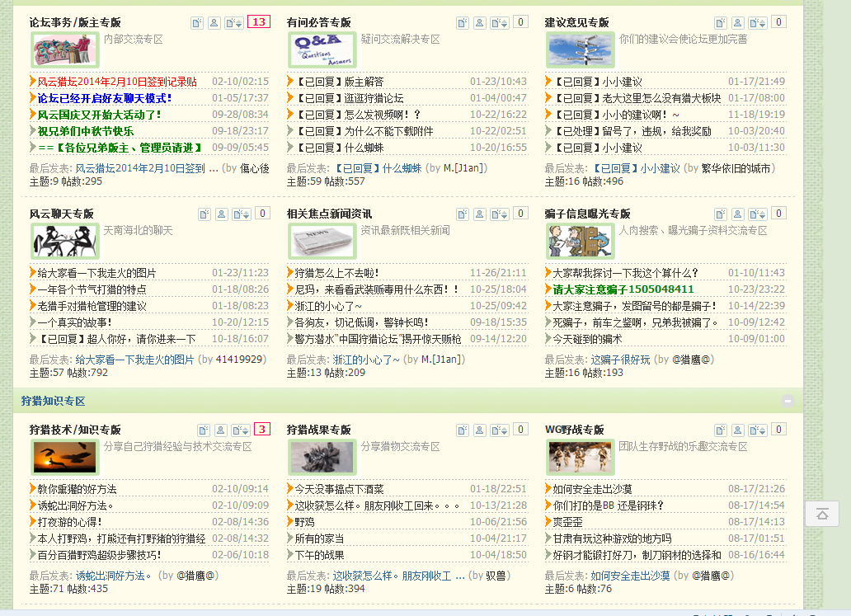Click the back-to-top arrow button

[x=821, y=514]
